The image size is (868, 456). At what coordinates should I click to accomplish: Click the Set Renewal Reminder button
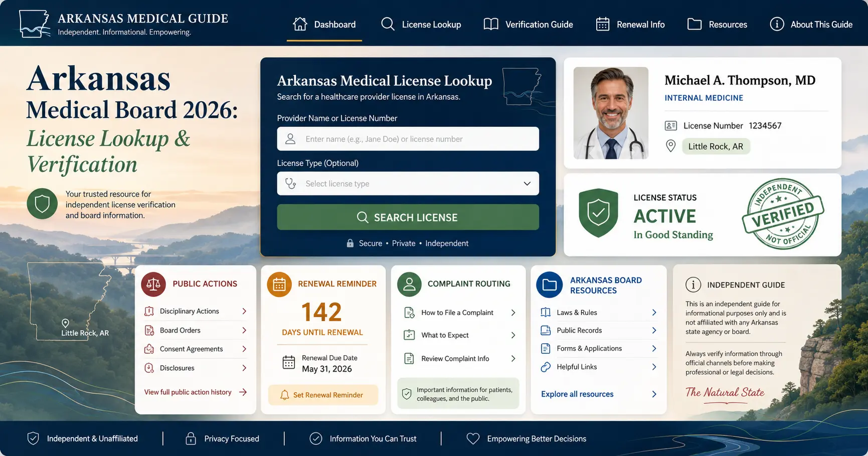click(323, 395)
